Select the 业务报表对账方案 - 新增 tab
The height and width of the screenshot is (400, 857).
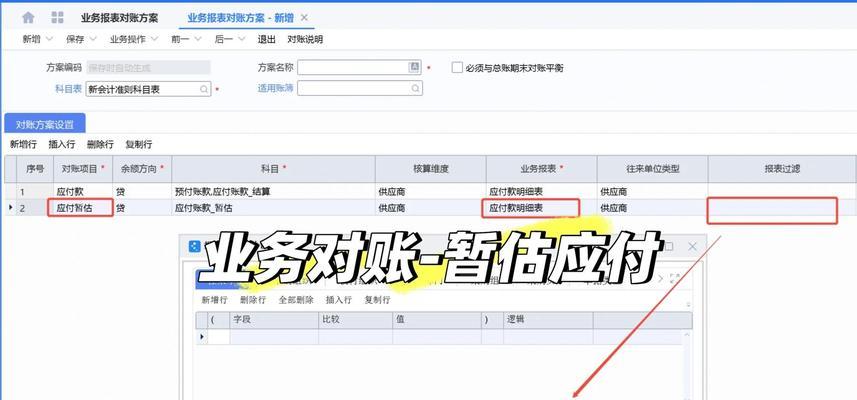click(240, 17)
